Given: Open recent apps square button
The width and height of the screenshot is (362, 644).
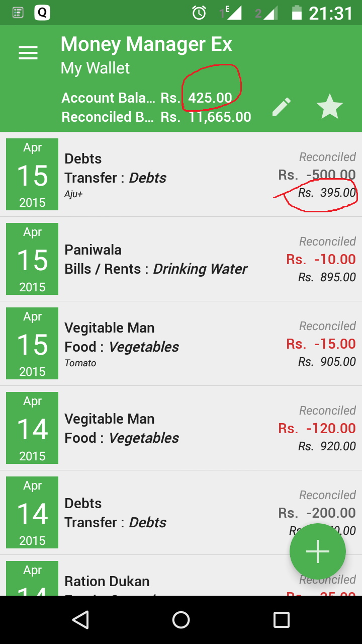Looking at the screenshot, I should click(x=282, y=620).
